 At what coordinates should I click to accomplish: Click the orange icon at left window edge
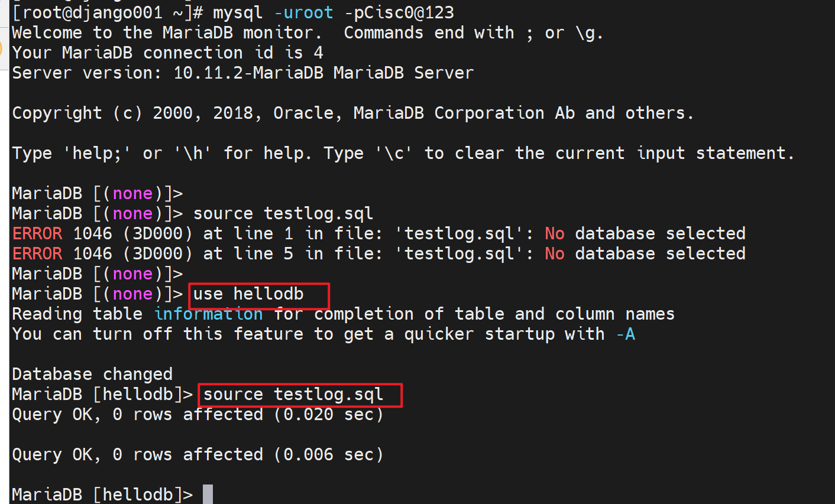[x=2, y=48]
